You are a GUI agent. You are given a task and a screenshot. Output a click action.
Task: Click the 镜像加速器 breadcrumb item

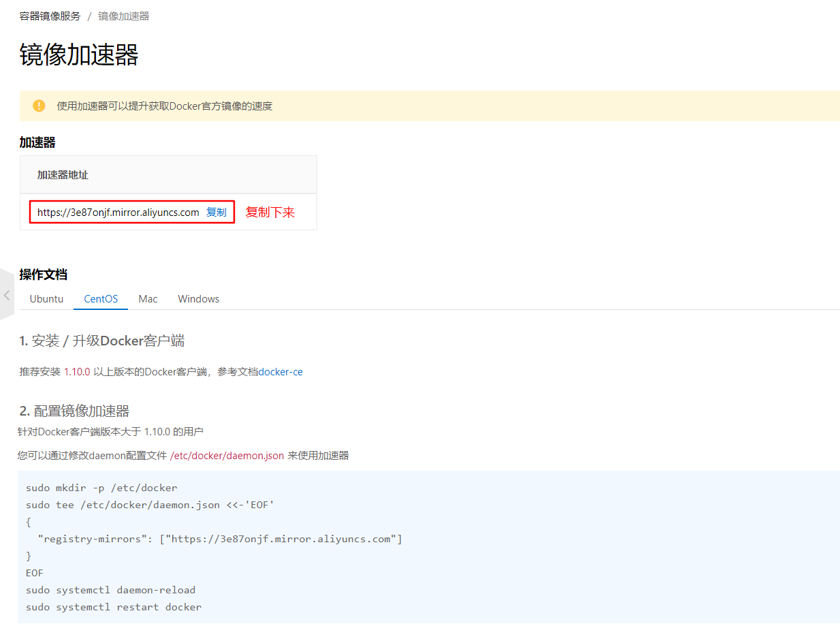[123, 16]
